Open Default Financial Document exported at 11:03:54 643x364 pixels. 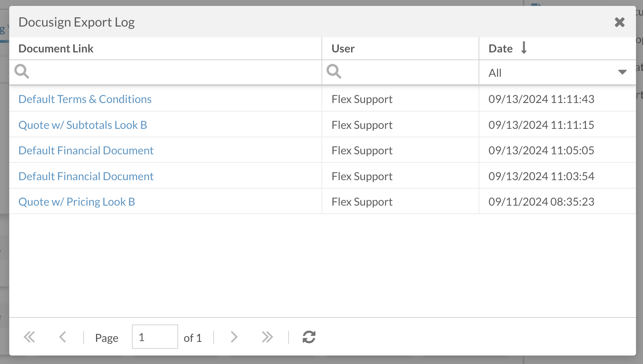coord(86,176)
